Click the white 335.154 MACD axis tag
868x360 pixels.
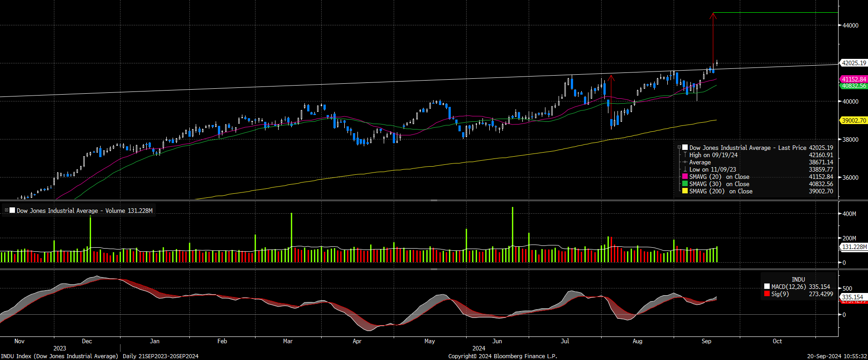[853, 297]
